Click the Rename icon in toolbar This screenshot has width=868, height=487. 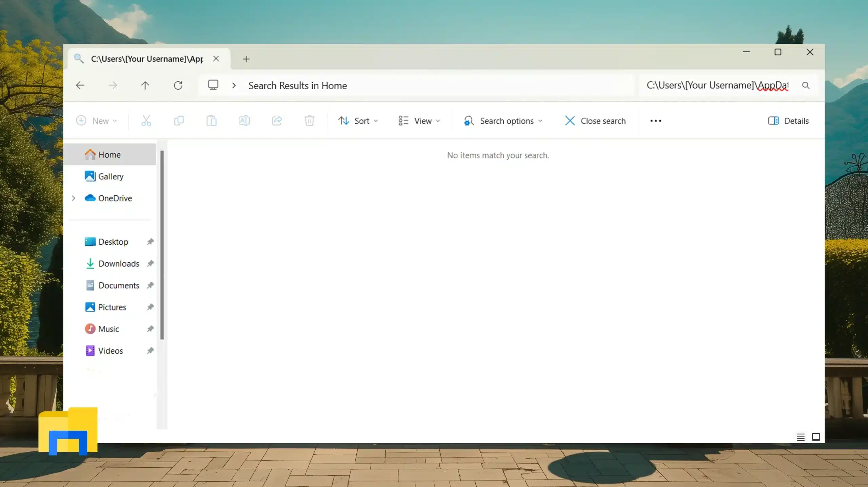244,121
